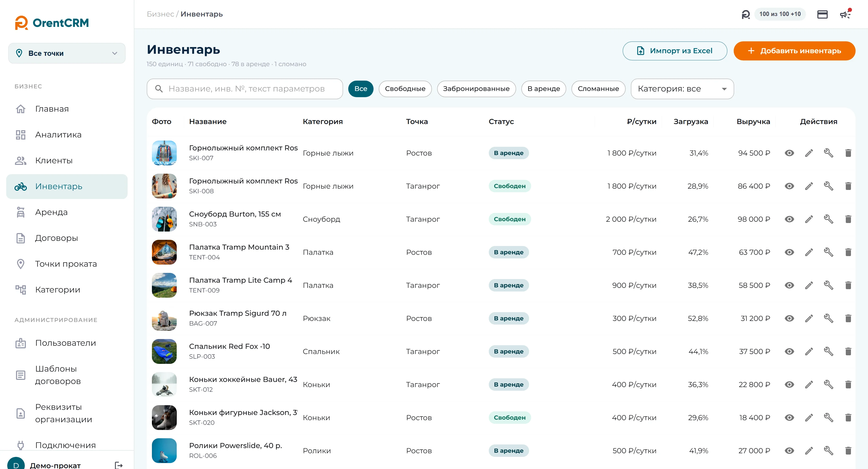Click the eye icon for Спальник Red Fox
Viewport: 868px width, 469px height.
(789, 351)
